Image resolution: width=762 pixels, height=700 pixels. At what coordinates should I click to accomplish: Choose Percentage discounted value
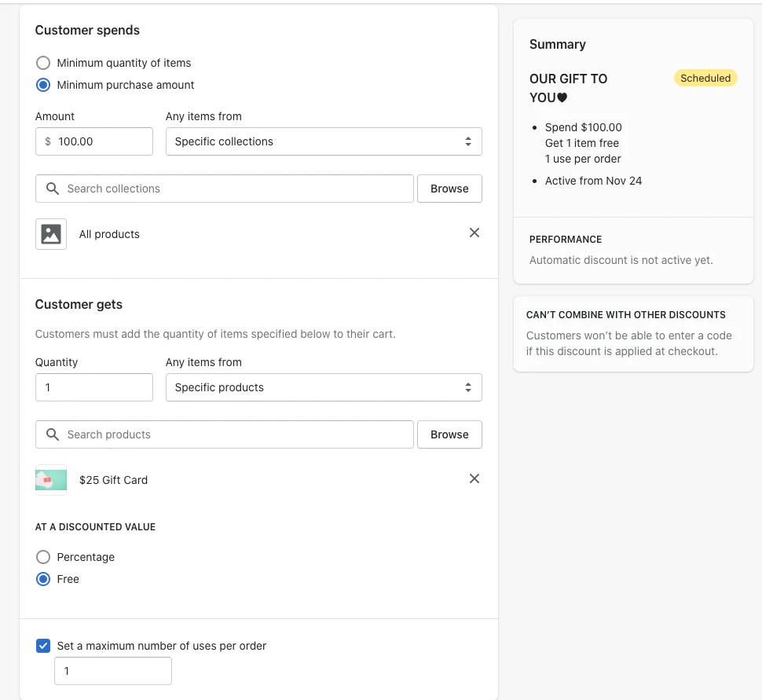43,557
